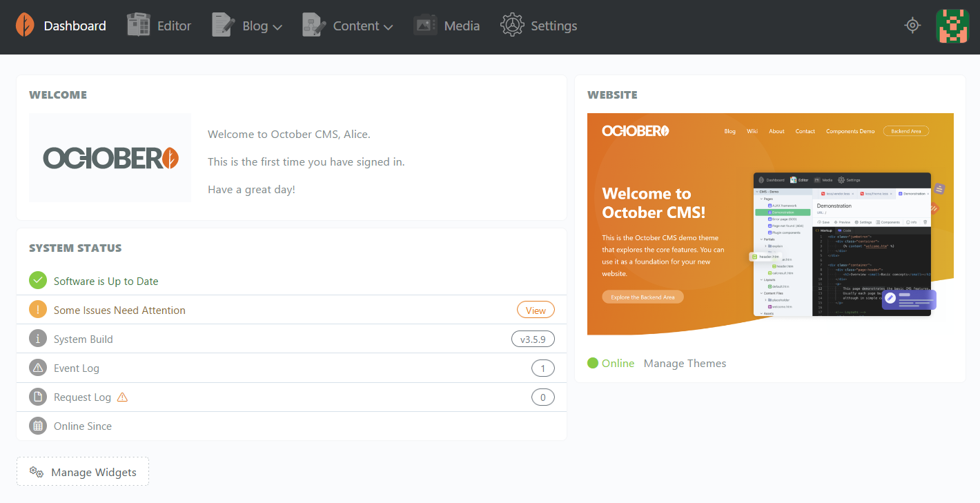Click the System Build label
This screenshot has height=503, width=980.
[83, 339]
